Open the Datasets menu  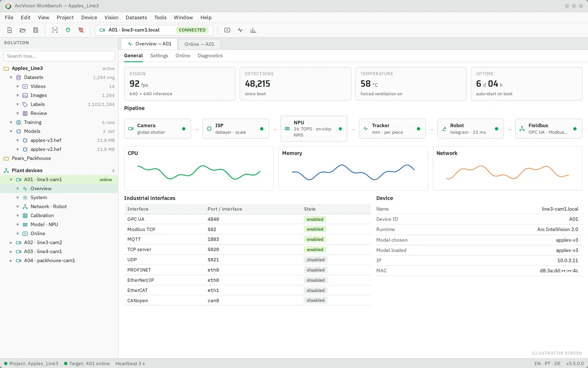(136, 17)
